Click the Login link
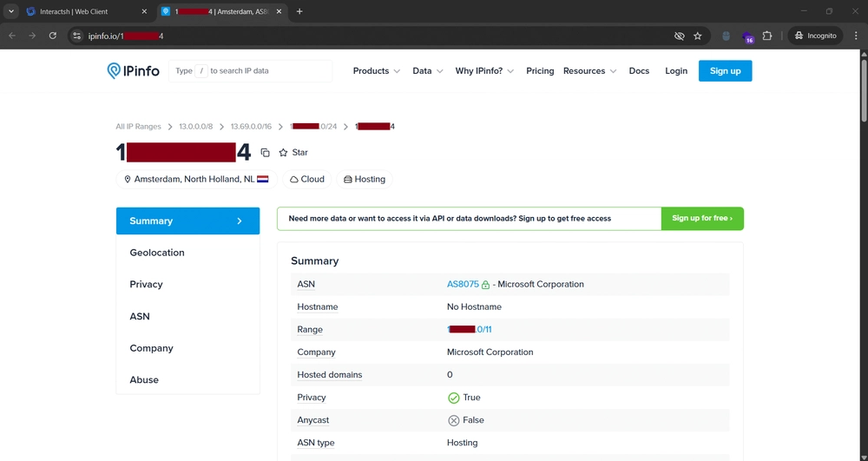Viewport: 868px width, 461px height. pyautogui.click(x=676, y=71)
